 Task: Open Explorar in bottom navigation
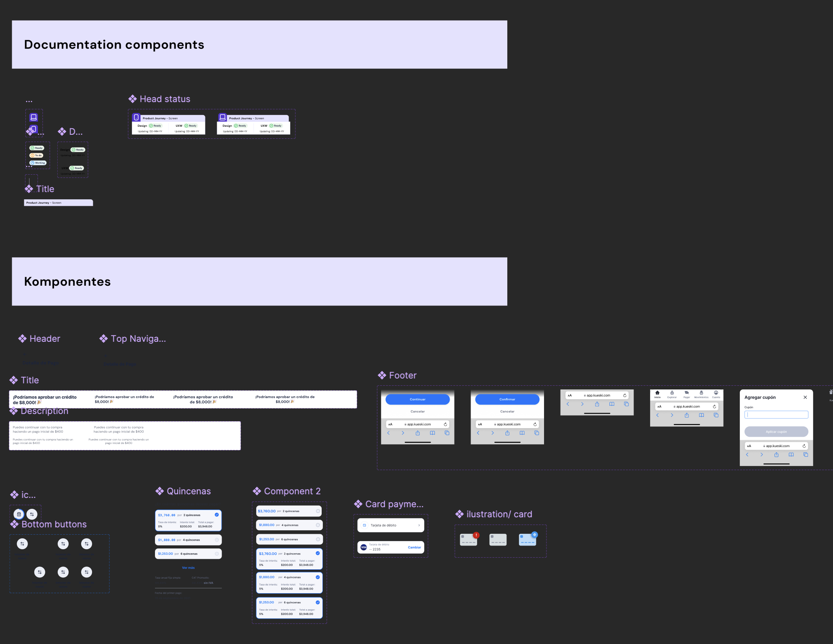(672, 394)
